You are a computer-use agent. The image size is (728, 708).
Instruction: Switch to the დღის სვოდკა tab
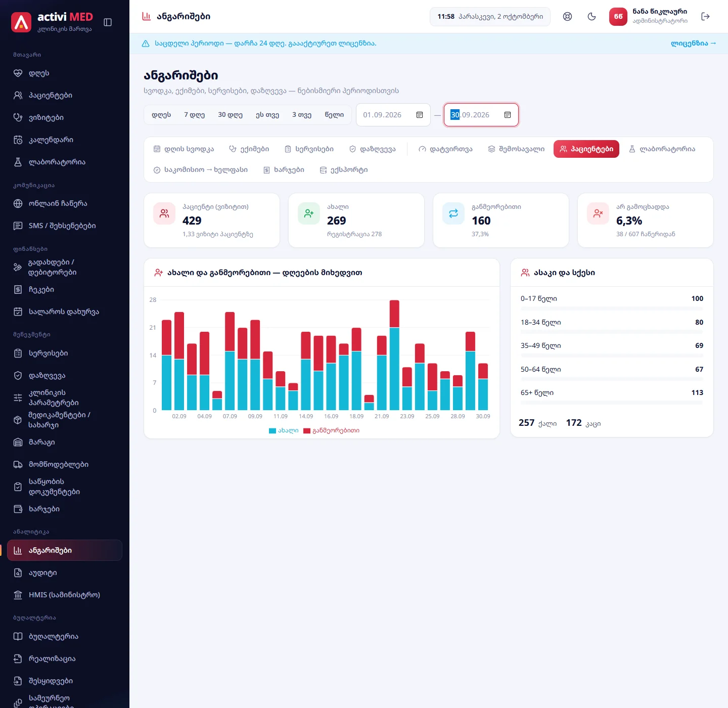184,149
